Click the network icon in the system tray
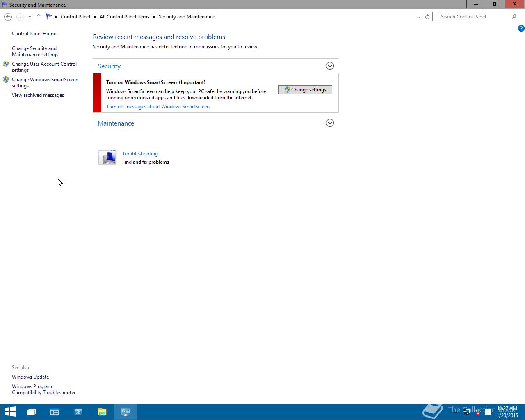 pyautogui.click(x=467, y=412)
